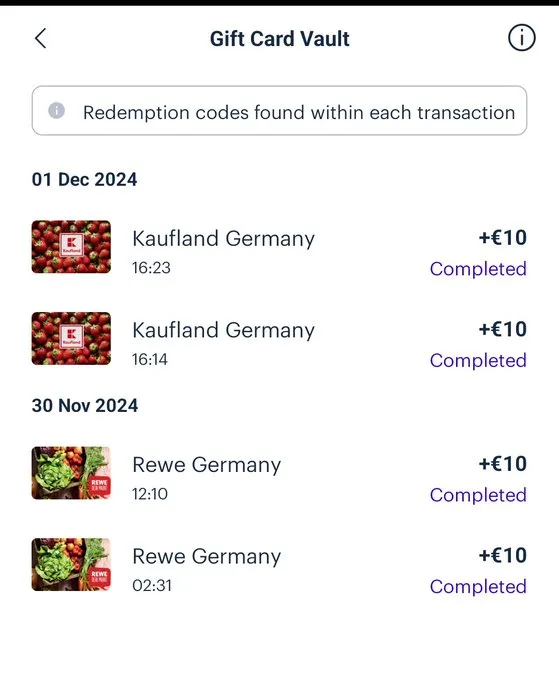Select the Rewe Germany 12:10 transaction title
The image size is (559, 680).
pyautogui.click(x=206, y=465)
